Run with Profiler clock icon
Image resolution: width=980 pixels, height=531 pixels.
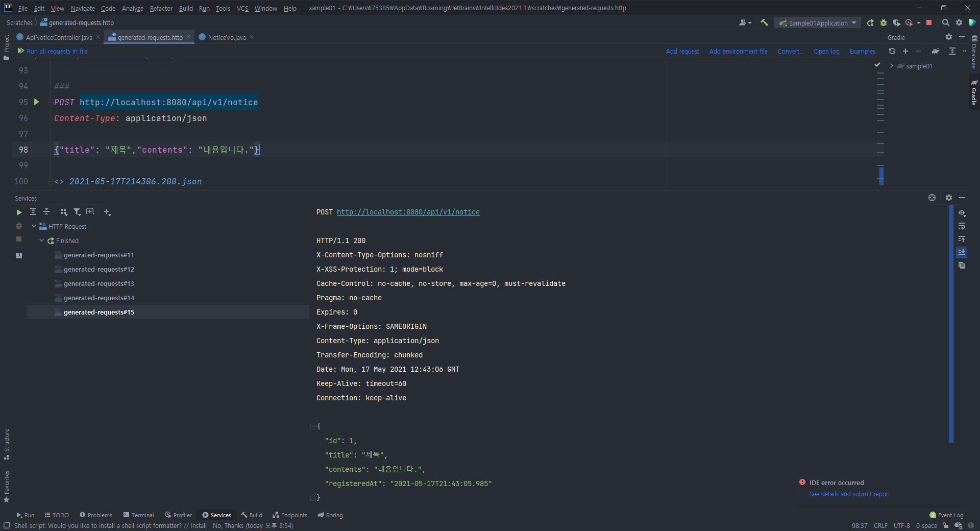(909, 23)
